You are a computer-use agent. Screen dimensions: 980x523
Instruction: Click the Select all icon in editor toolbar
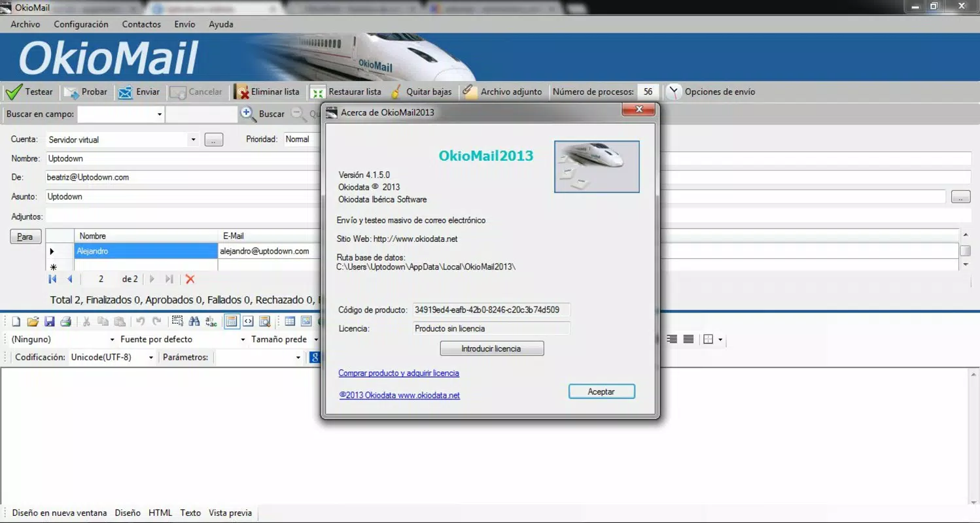[x=177, y=321]
